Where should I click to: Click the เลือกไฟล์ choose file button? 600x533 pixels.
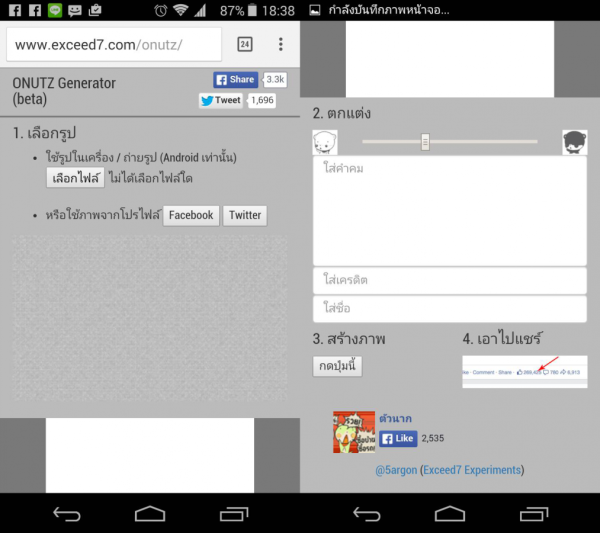click(75, 178)
